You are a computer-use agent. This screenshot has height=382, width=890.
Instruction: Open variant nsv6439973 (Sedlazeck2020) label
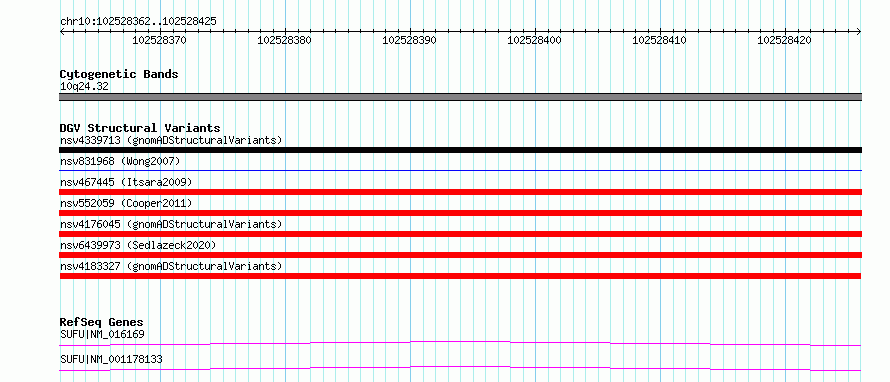(x=138, y=245)
